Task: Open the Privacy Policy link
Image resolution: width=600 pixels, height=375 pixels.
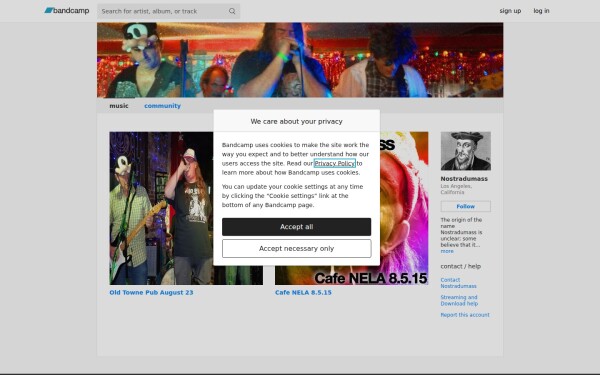Action: click(334, 163)
